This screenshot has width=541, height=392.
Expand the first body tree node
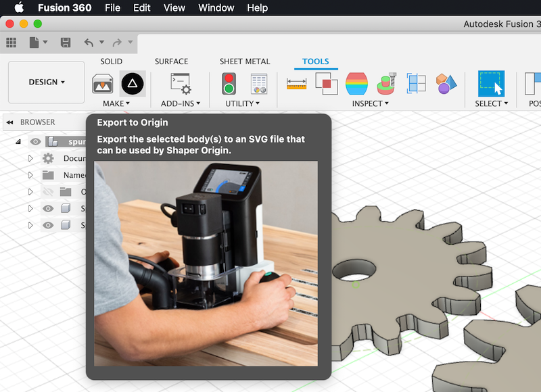tap(30, 208)
